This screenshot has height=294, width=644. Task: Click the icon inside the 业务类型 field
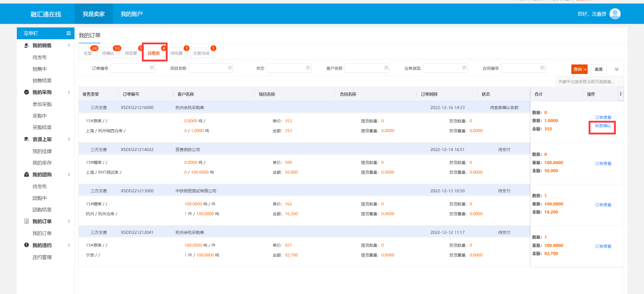(x=464, y=68)
